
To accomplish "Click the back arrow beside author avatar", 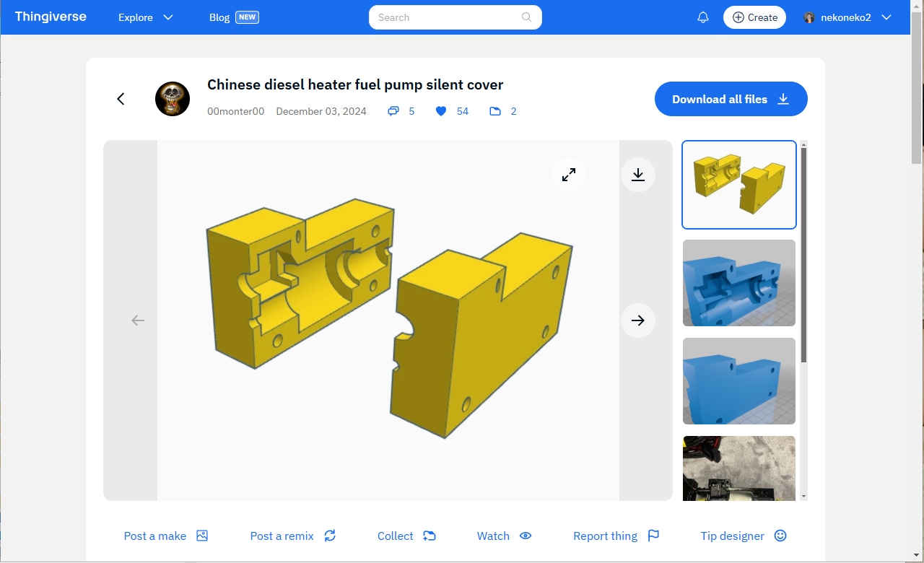I will 121,99.
